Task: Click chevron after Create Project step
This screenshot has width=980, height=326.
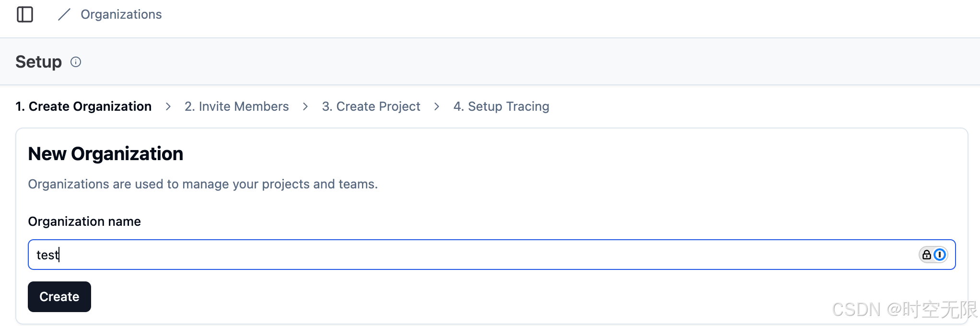Action: point(437,106)
